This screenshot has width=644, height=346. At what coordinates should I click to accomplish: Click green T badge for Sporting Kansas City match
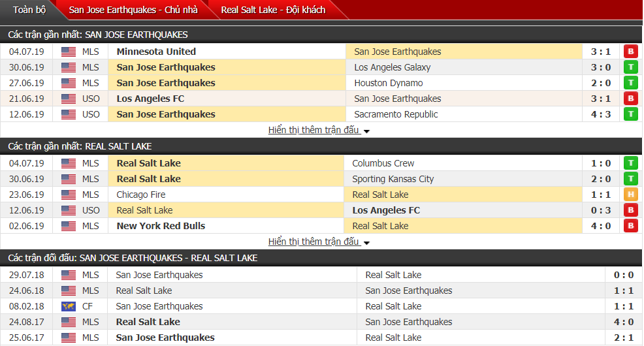631,179
